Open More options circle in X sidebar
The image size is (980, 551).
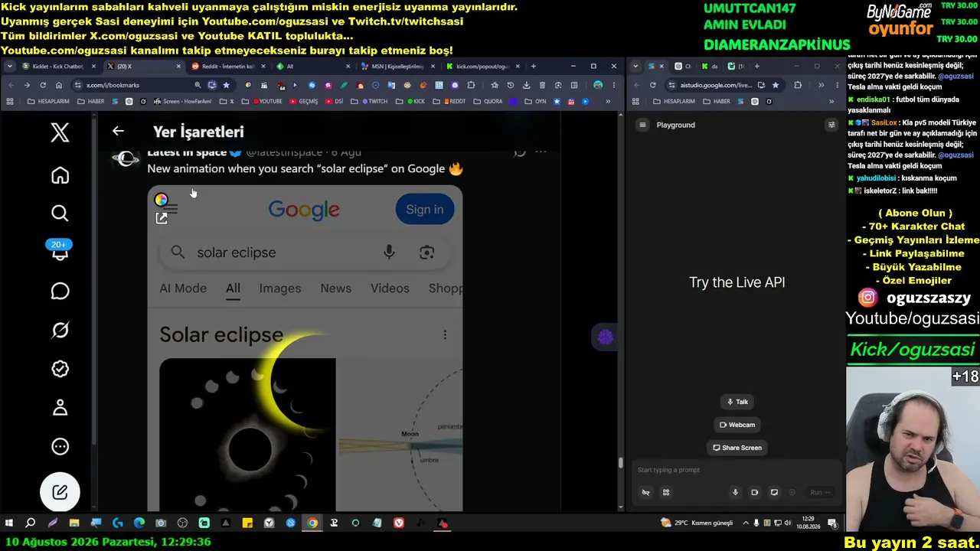pyautogui.click(x=60, y=447)
